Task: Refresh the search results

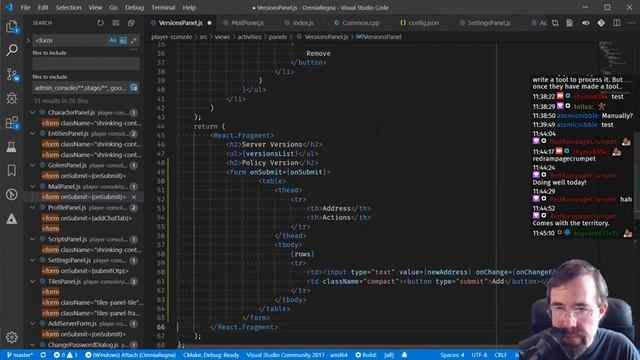Action: pos(100,23)
